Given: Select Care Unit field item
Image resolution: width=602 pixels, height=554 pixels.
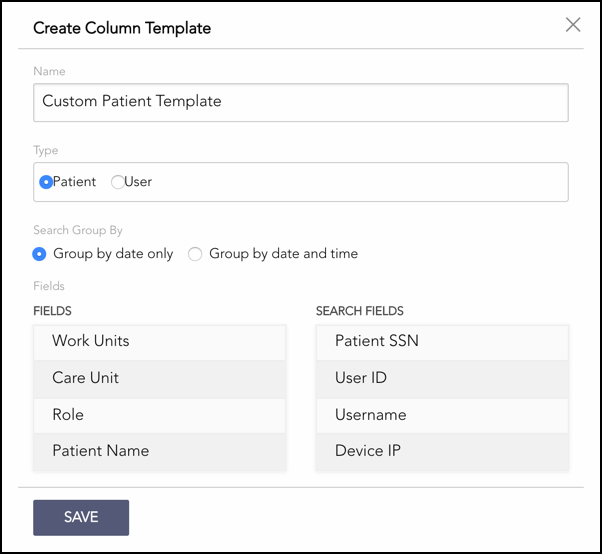Looking at the screenshot, I should click(x=159, y=378).
